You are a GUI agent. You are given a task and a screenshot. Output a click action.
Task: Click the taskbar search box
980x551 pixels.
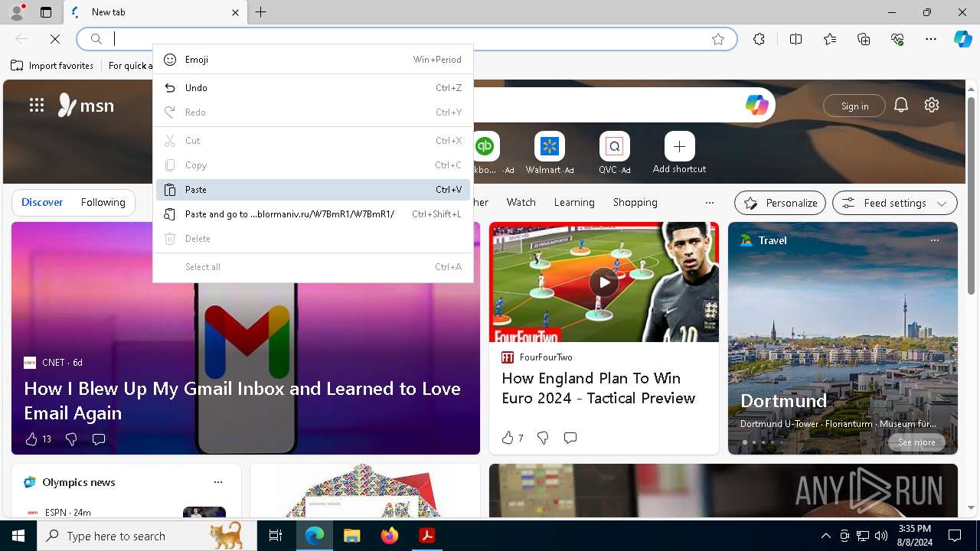click(x=147, y=536)
